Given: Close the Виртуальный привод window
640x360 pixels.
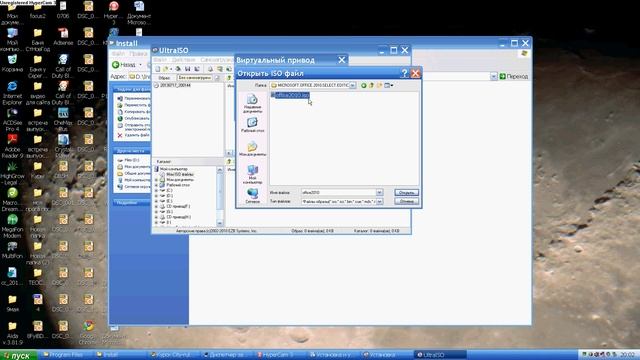Looking at the screenshot, I should coord(342,60).
